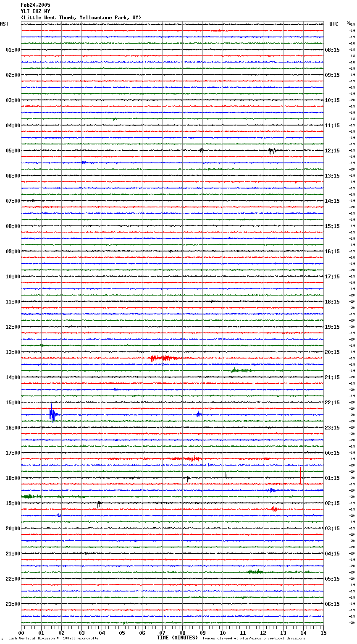
Task: Click the 04:00 MST time label
Action: [x=13, y=126]
